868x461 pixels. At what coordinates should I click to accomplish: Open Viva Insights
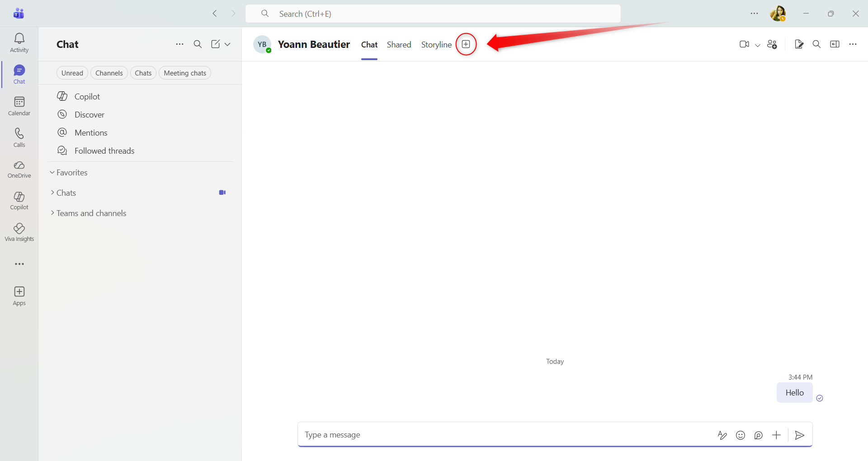[x=19, y=233]
